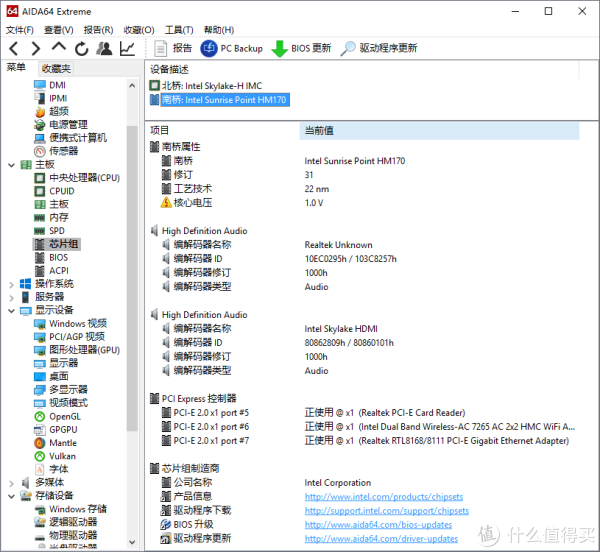Collapse the 存储设备 tree node
Image resolution: width=600 pixels, height=552 pixels.
click(x=11, y=497)
